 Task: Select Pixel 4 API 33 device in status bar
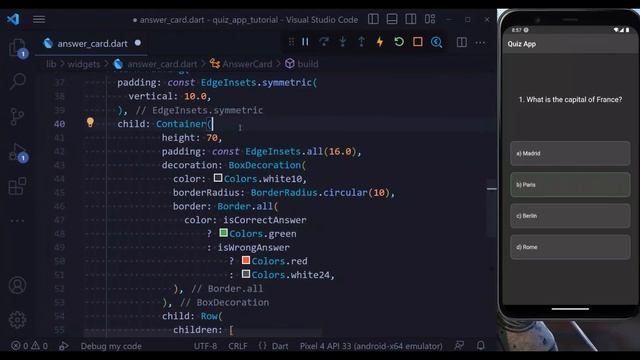click(x=371, y=346)
